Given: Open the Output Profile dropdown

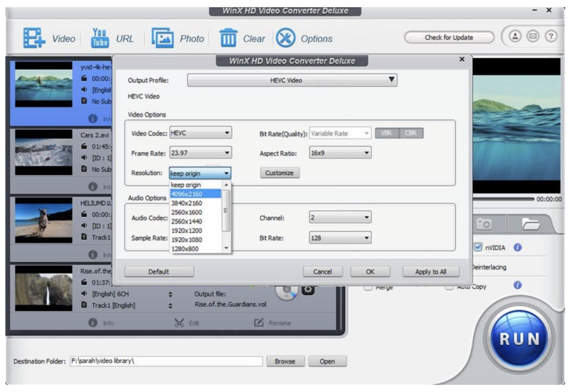Looking at the screenshot, I should (x=292, y=80).
